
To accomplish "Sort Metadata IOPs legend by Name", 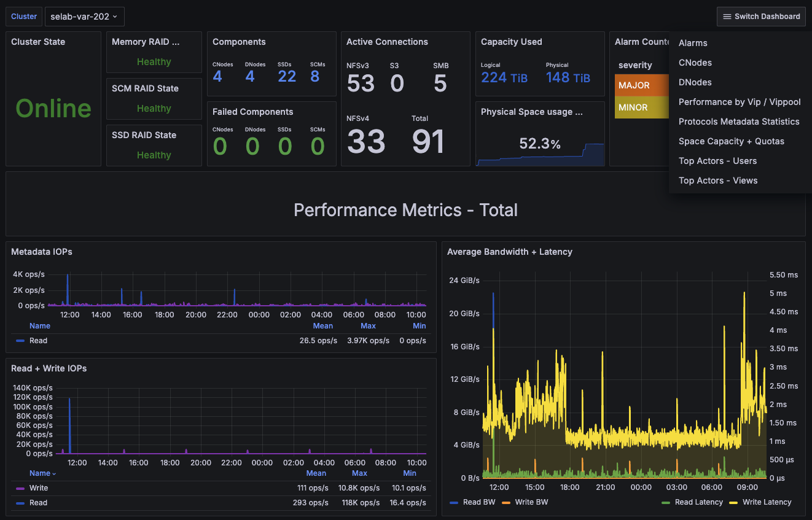I will point(40,326).
